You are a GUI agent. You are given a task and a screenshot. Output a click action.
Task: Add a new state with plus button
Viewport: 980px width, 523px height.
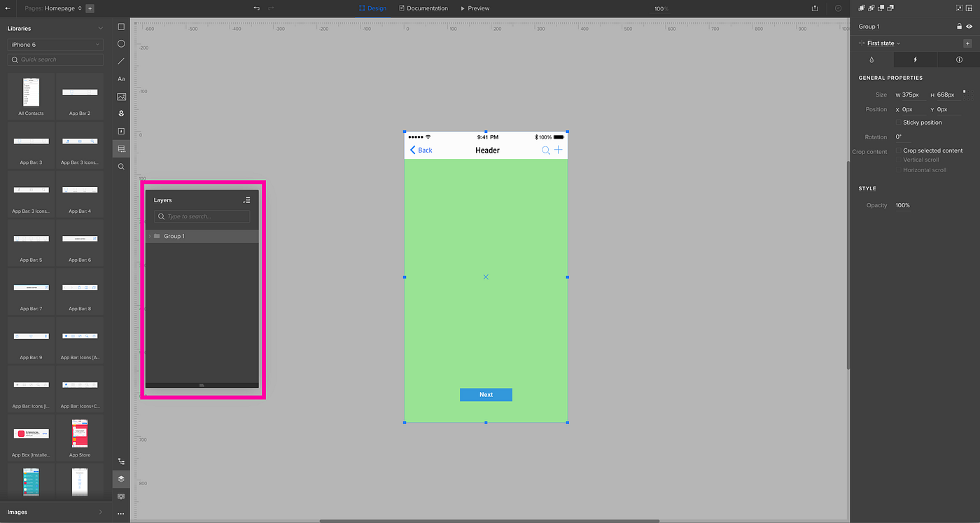coord(967,43)
